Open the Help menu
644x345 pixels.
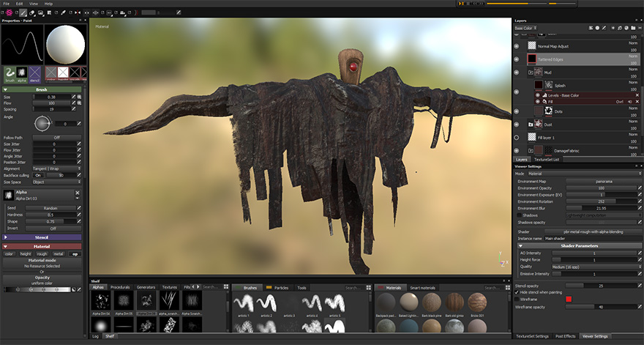tap(48, 4)
